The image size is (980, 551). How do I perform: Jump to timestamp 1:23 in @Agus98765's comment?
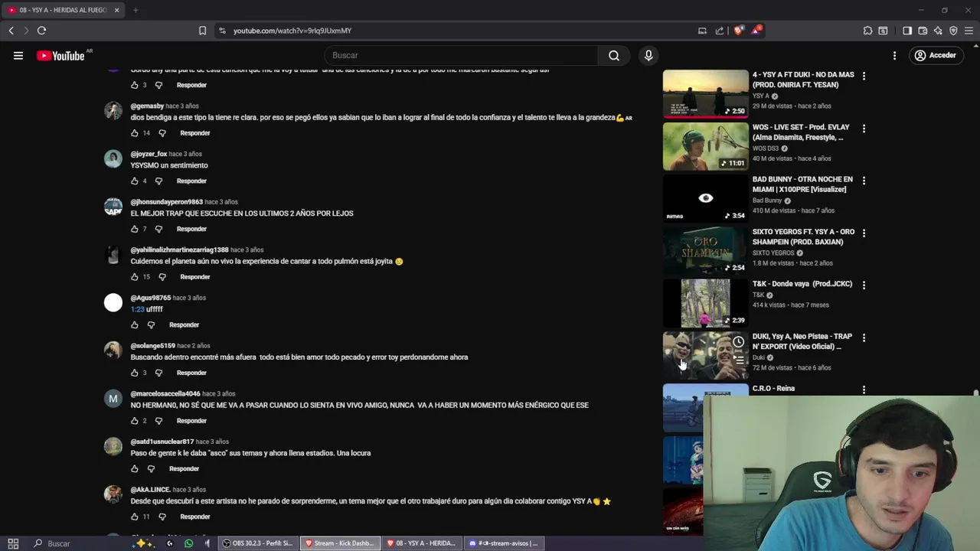tap(137, 309)
